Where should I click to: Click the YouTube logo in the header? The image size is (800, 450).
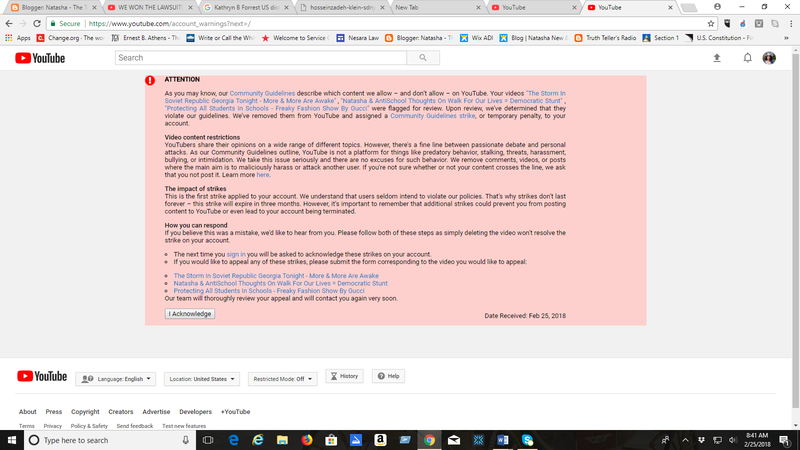tap(40, 58)
